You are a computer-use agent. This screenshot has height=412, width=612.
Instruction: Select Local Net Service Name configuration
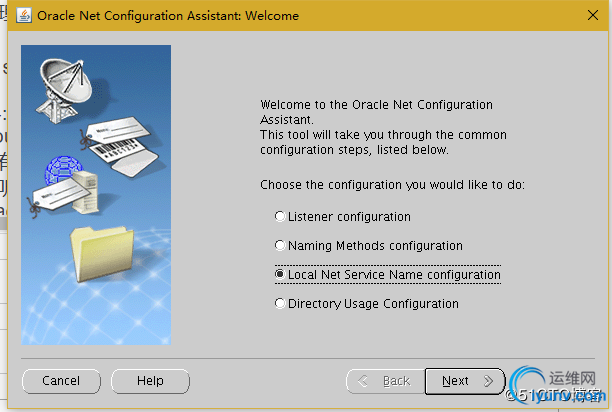[280, 275]
